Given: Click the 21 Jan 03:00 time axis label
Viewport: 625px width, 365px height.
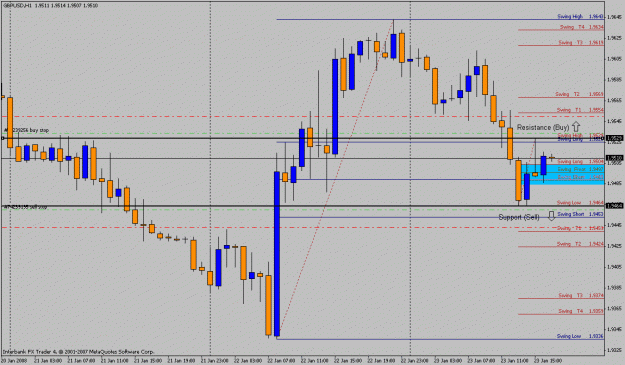Looking at the screenshot, I should (x=48, y=361).
